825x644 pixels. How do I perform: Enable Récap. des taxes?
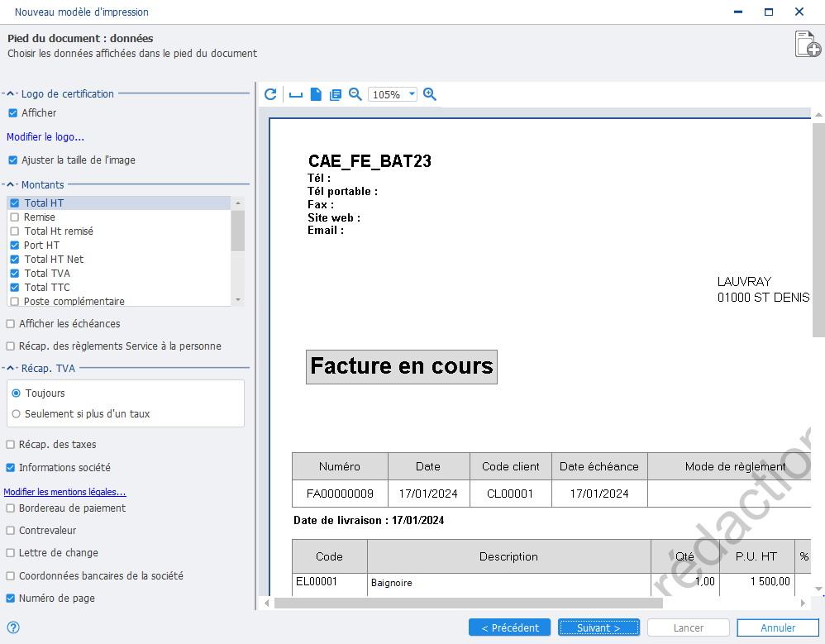11,445
